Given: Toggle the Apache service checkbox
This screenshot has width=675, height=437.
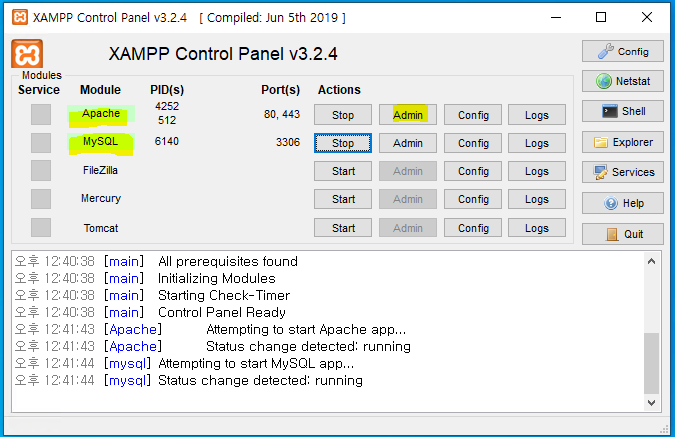Looking at the screenshot, I should click(41, 115).
